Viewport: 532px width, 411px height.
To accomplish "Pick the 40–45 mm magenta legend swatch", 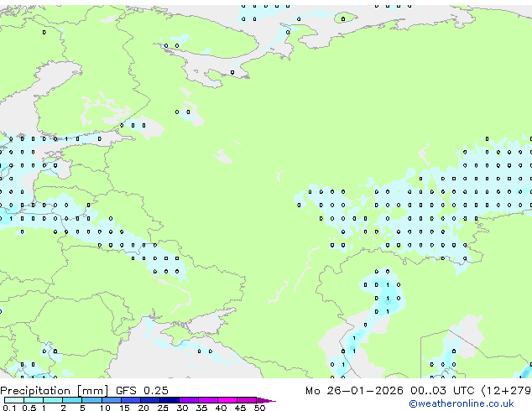I will click(227, 400).
